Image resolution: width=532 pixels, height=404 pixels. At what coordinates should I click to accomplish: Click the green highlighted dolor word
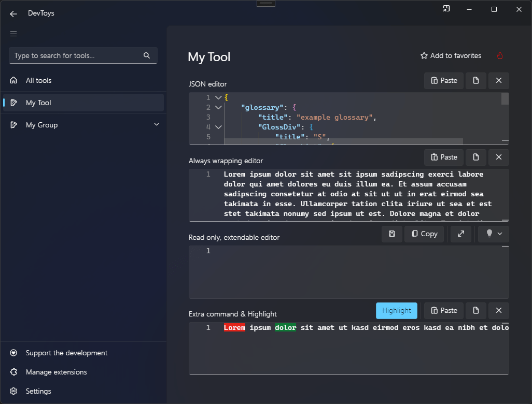(285, 327)
